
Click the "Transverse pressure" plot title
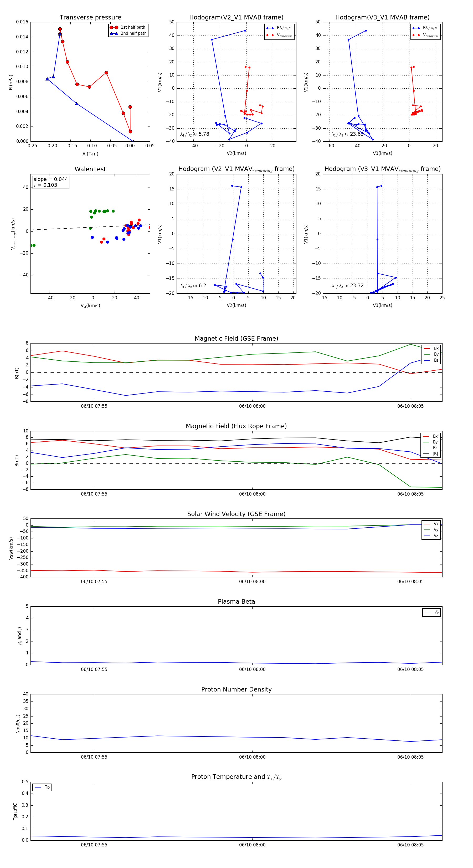90,17
